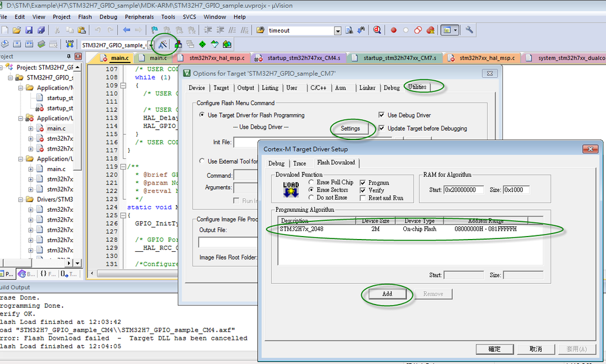Open the Configuration wrench icon
The height and width of the screenshot is (364, 606).
click(x=469, y=30)
